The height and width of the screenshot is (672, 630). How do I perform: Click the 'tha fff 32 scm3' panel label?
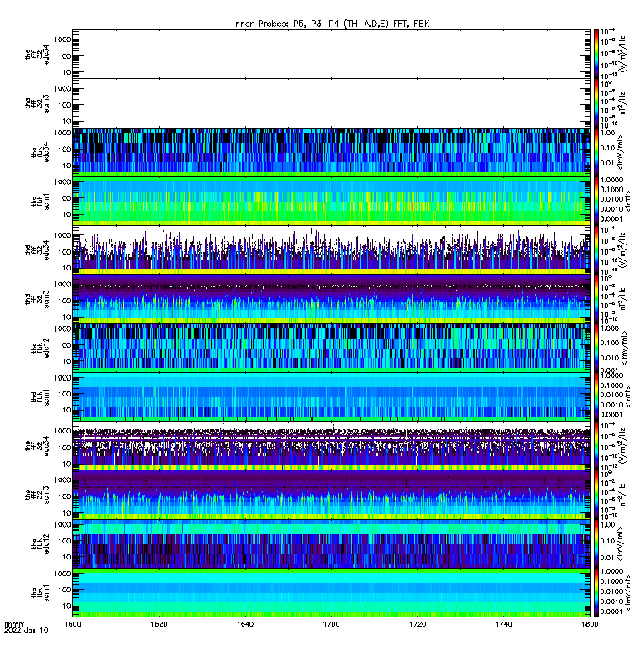click(x=37, y=103)
